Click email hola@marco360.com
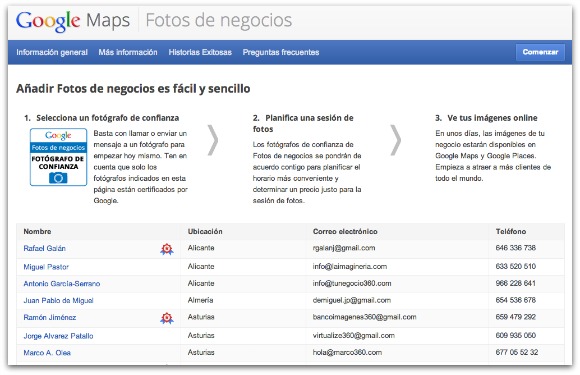 347,352
